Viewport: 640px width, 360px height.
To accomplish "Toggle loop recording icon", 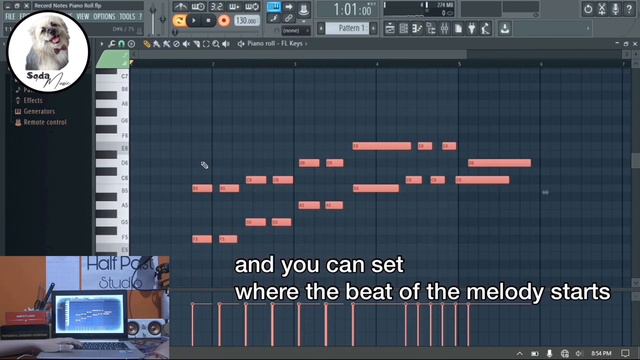I will click(x=251, y=7).
